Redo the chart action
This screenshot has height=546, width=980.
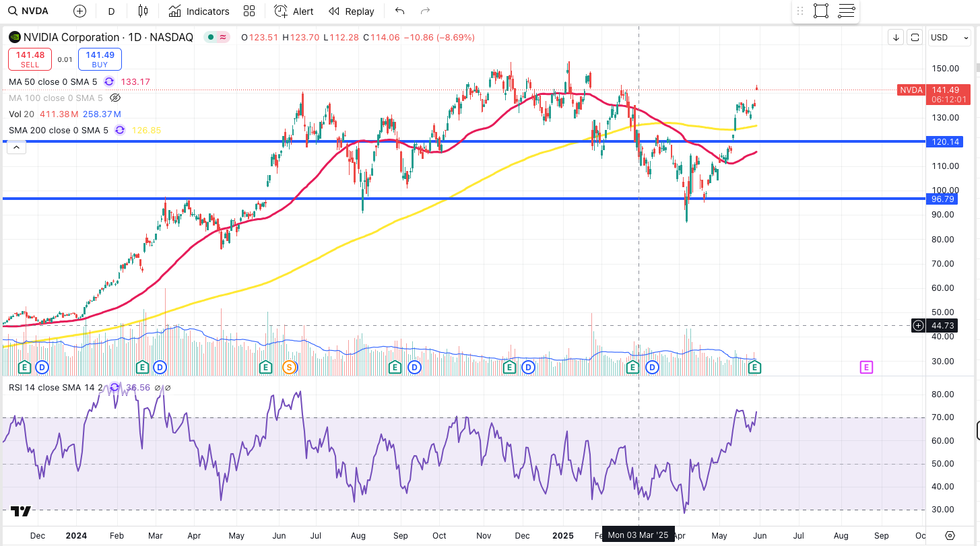click(425, 11)
